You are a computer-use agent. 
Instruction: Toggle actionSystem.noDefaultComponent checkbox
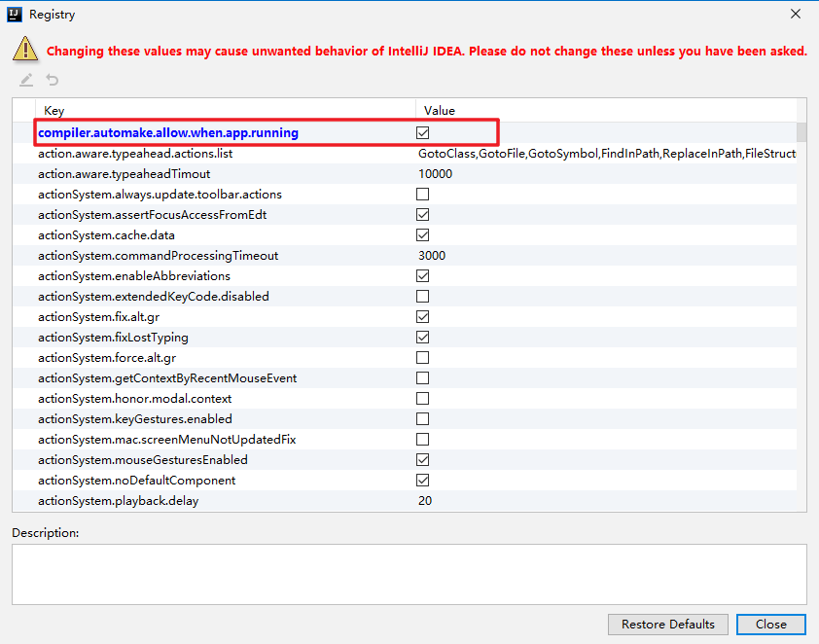click(x=422, y=480)
